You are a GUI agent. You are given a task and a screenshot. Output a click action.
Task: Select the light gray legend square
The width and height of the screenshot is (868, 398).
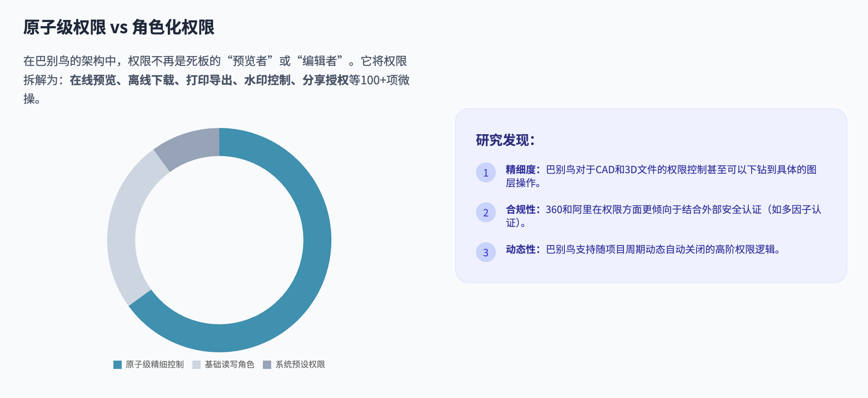tap(195, 365)
